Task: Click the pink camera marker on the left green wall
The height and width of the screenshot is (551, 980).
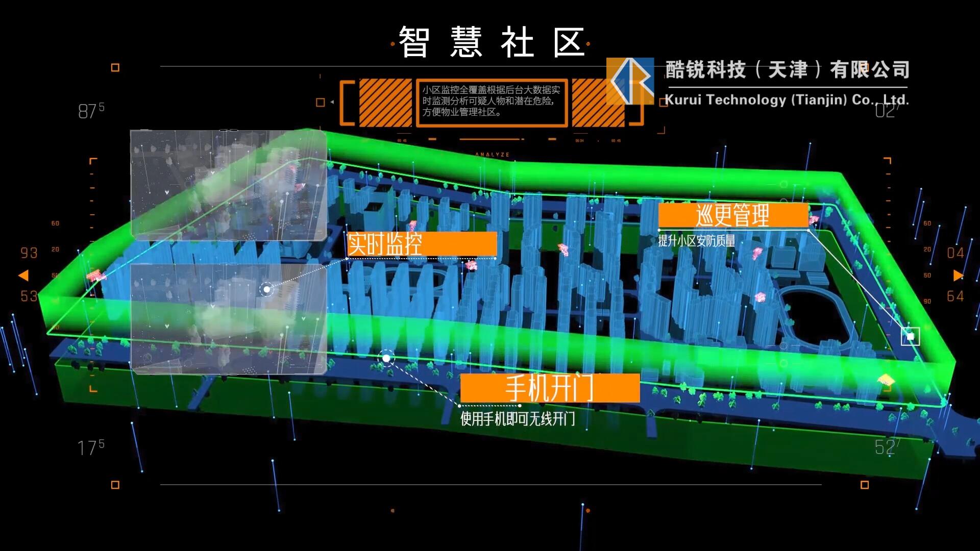Action: (x=95, y=276)
